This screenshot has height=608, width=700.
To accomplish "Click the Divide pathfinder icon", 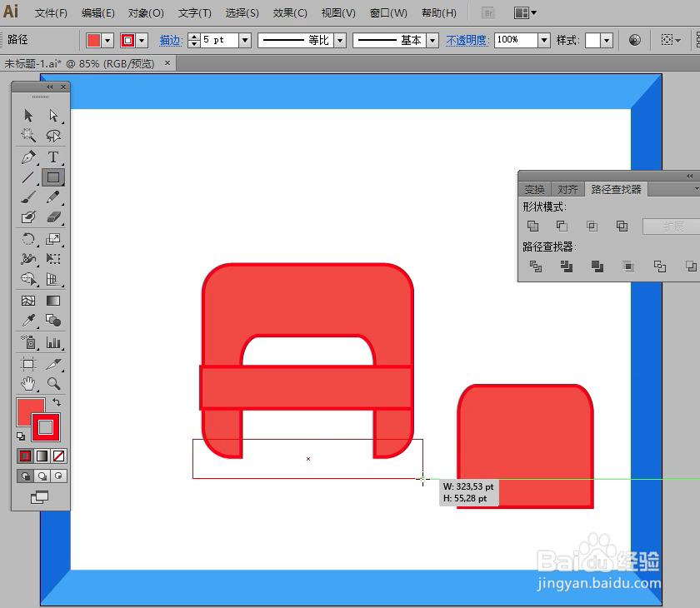I will pyautogui.click(x=534, y=265).
